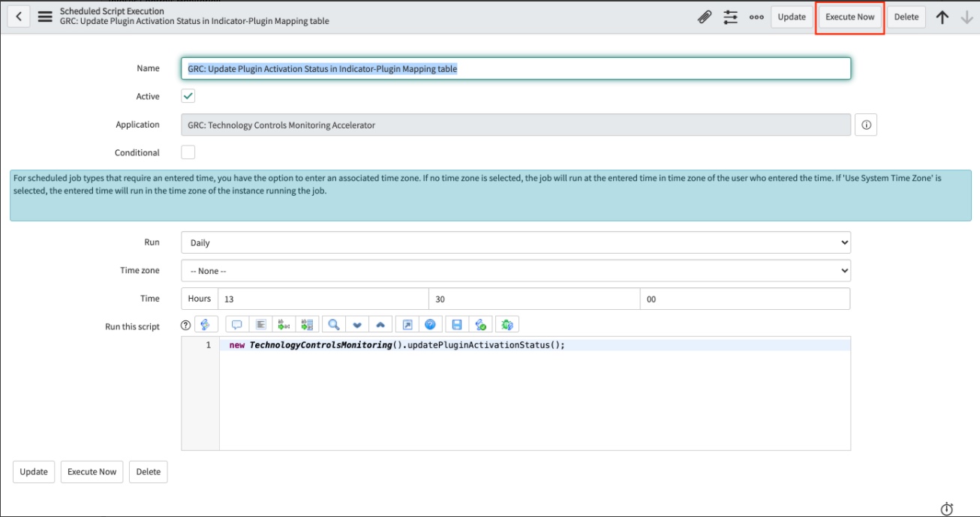This screenshot has height=517, width=980.
Task: Click the bottom Update button
Action: tap(34, 472)
